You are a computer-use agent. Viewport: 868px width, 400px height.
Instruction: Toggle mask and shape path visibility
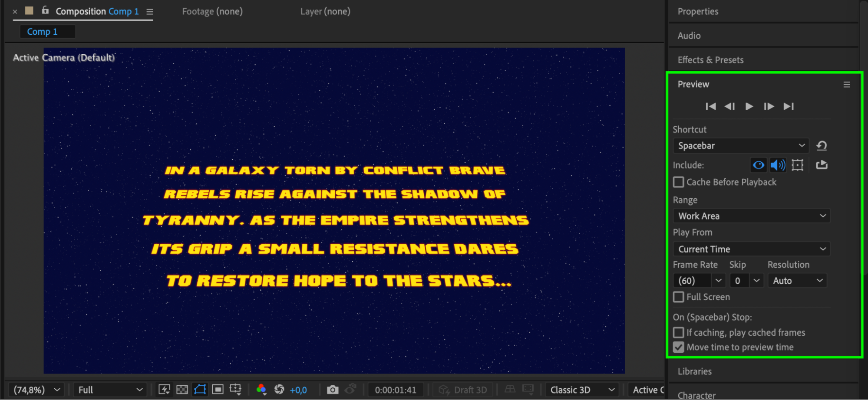pyautogui.click(x=200, y=390)
